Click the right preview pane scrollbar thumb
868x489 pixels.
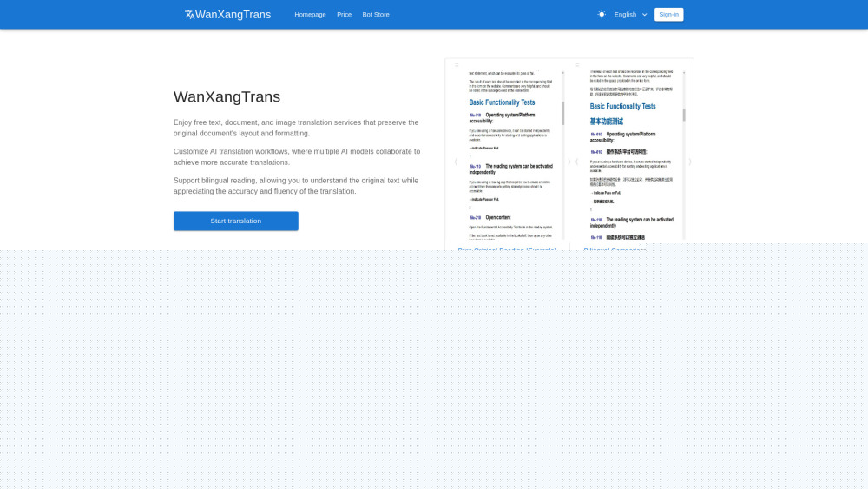684,115
